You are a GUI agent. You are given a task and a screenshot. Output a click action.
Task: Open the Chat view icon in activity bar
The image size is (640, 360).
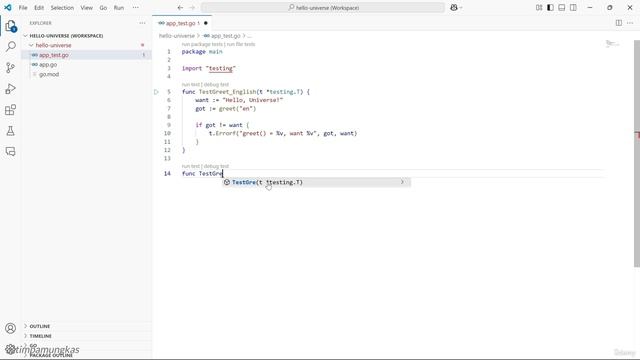click(x=11, y=152)
